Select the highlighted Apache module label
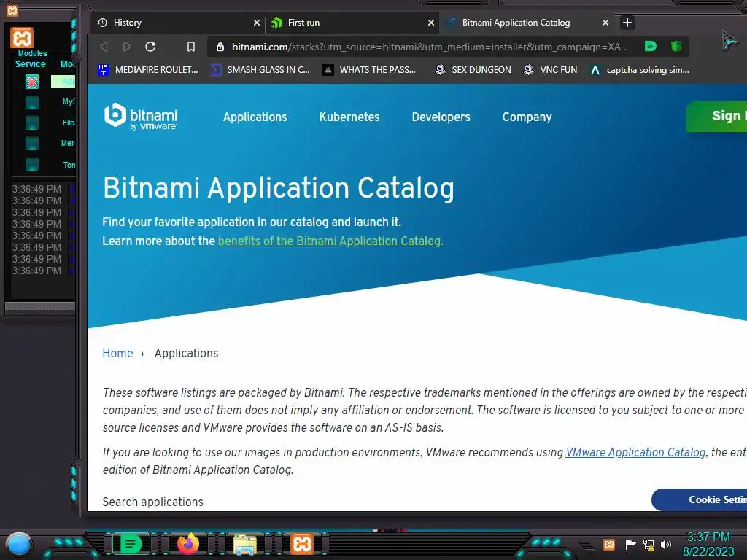The image size is (747, 560). coord(63,82)
